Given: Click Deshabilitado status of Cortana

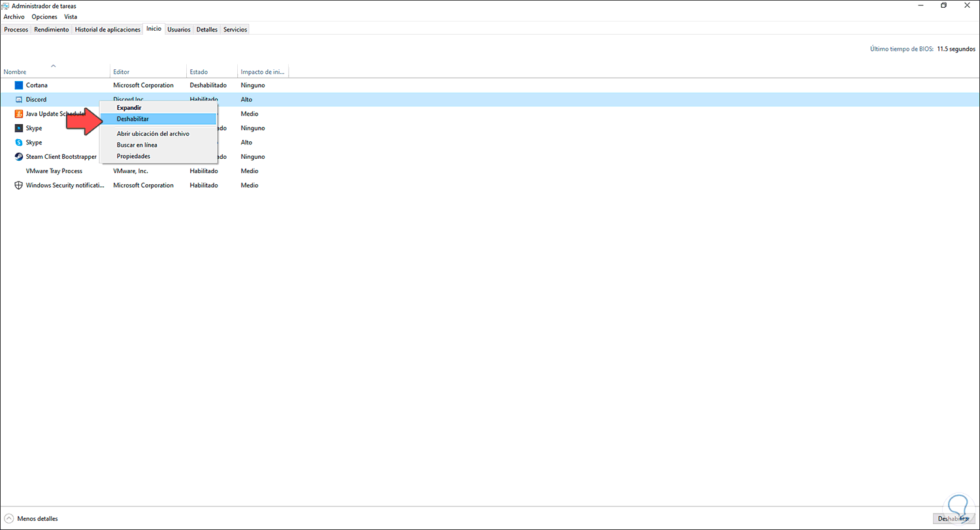Looking at the screenshot, I should pyautogui.click(x=208, y=85).
